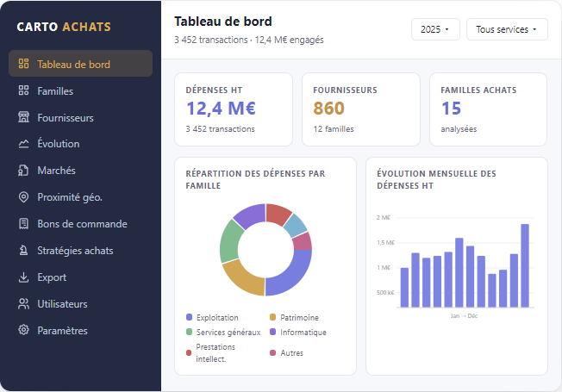Click the purple Informatique donut segment
562x392 pixels.
pyautogui.click(x=251, y=215)
